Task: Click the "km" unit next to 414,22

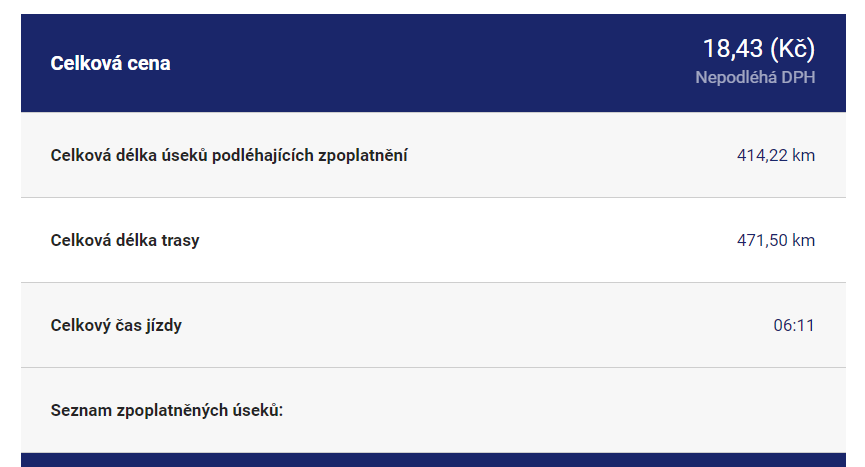Action: [x=803, y=155]
